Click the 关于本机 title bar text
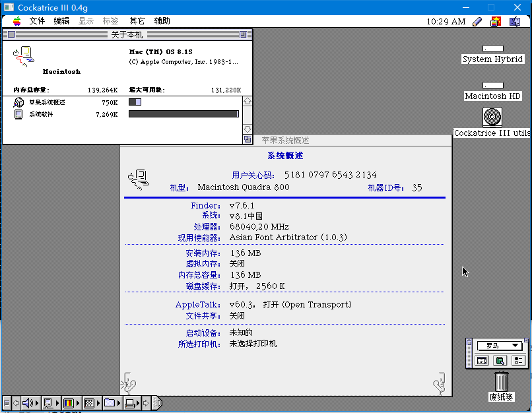The width and height of the screenshot is (532, 413). (127, 34)
